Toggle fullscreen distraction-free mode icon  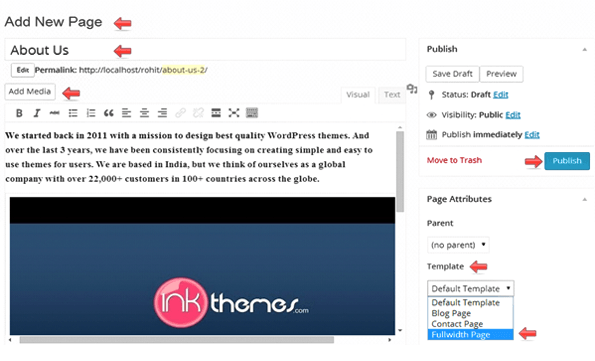234,113
